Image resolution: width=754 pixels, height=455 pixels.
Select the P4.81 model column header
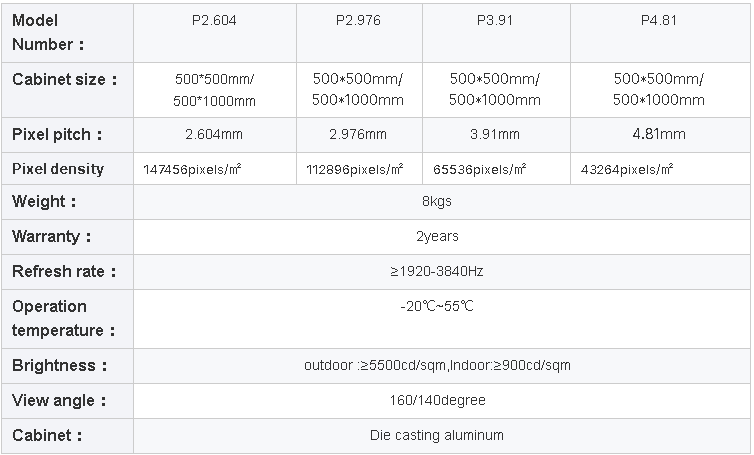(x=659, y=20)
